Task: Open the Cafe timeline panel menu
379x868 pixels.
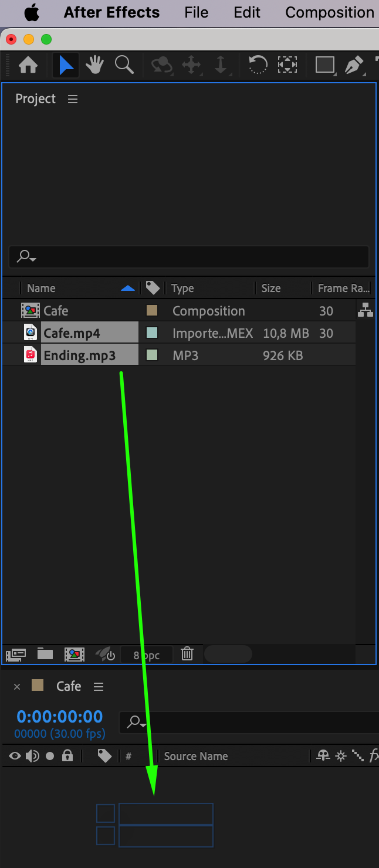Action: coord(99,686)
